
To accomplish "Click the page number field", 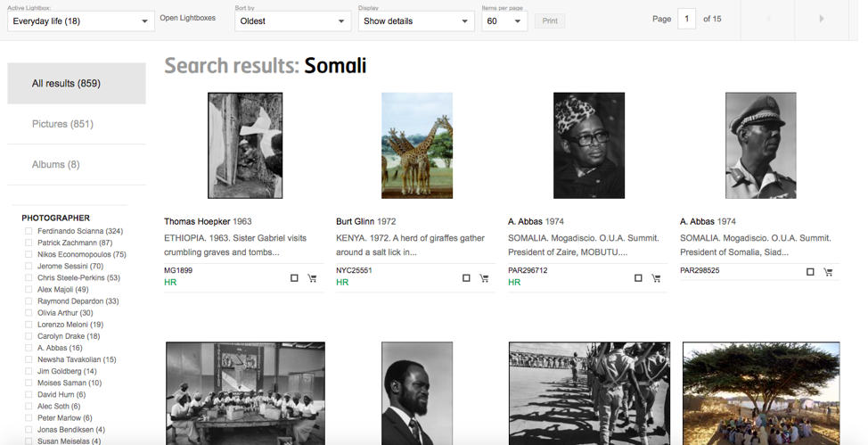I will (x=686, y=19).
